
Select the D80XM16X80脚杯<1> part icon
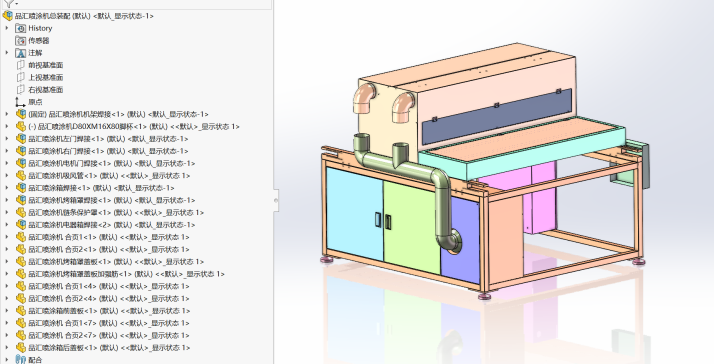coord(20,127)
